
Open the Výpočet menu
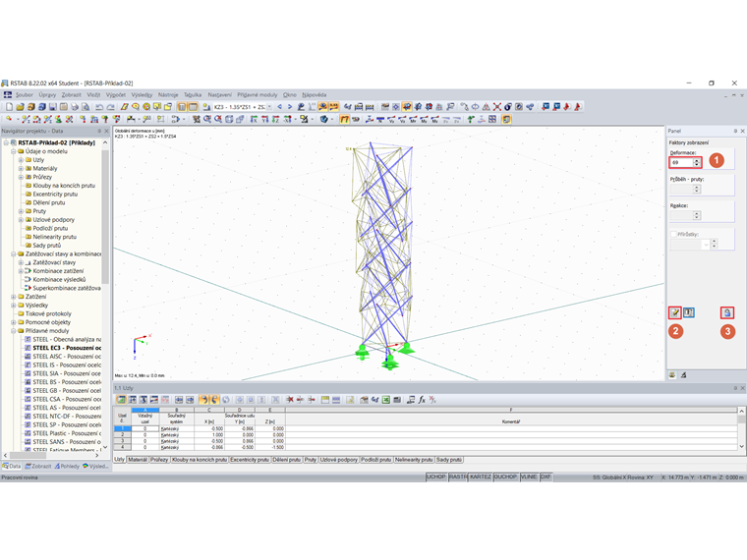click(116, 94)
